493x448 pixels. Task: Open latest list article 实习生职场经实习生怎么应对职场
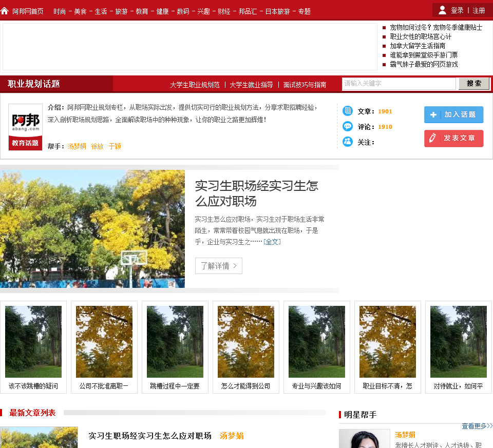(x=150, y=436)
